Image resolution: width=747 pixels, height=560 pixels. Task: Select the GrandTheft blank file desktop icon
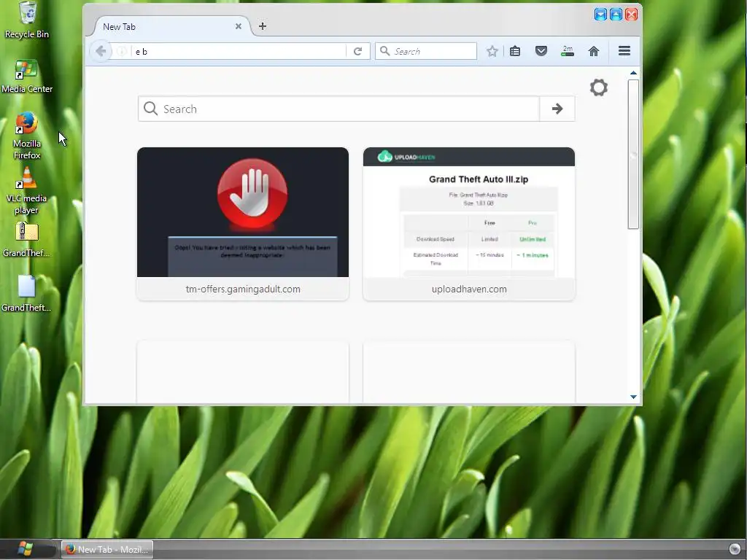pyautogui.click(x=27, y=294)
